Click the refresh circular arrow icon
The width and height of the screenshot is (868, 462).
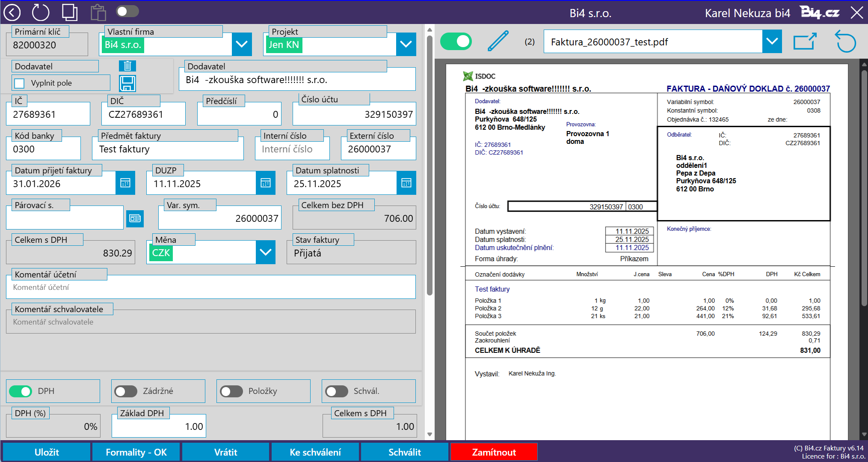41,12
